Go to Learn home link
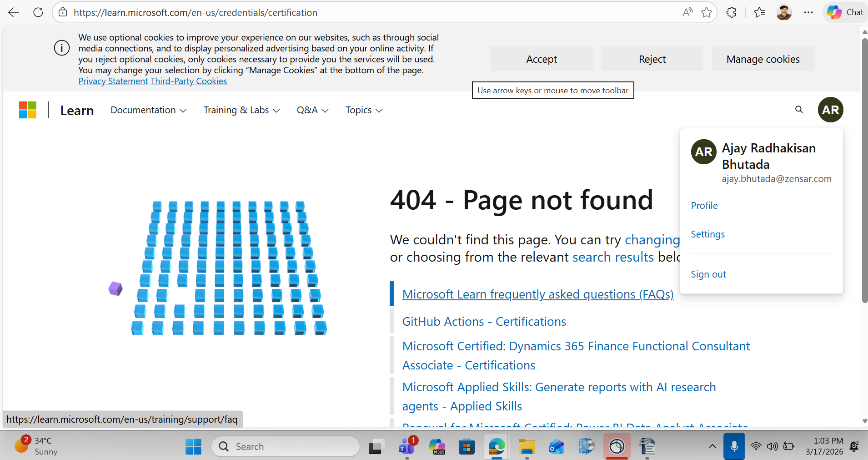 (77, 111)
